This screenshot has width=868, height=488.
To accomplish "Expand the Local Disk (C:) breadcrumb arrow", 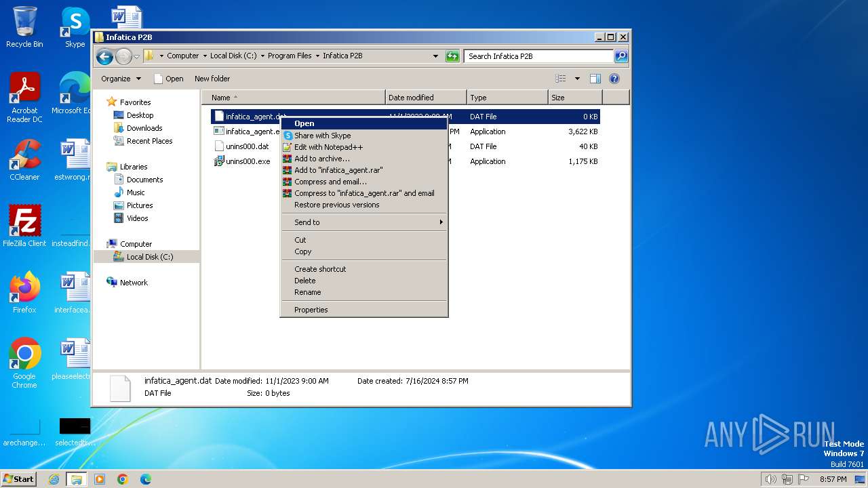I will tap(262, 56).
